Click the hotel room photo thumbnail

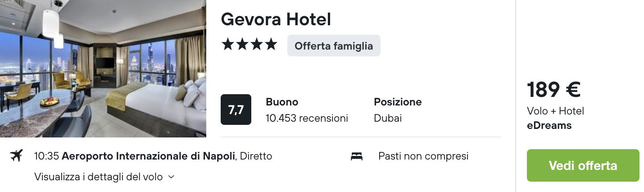[103, 69]
